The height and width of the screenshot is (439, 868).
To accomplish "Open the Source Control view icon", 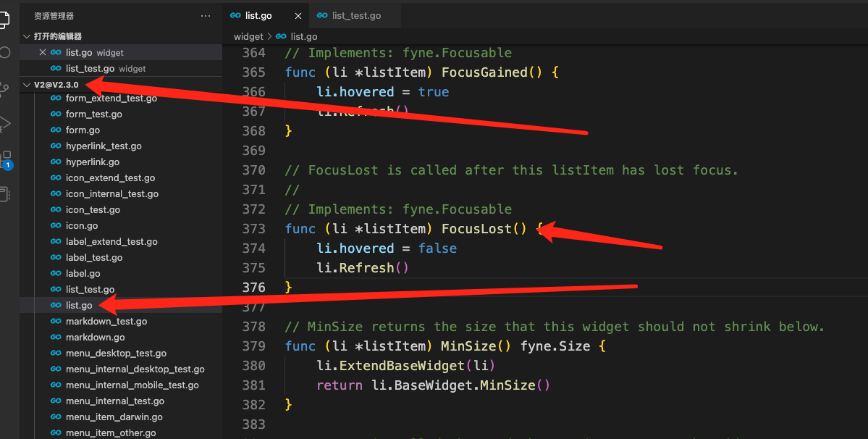I will click(4, 89).
